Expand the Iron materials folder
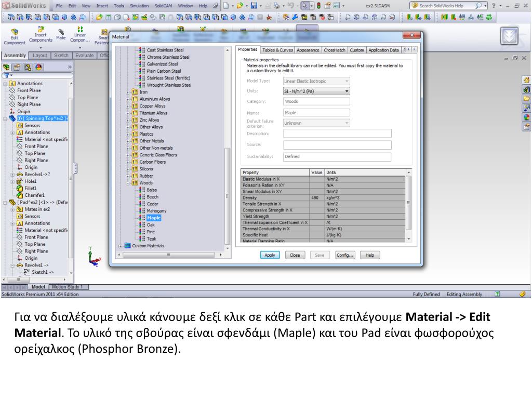 pyautogui.click(x=128, y=92)
